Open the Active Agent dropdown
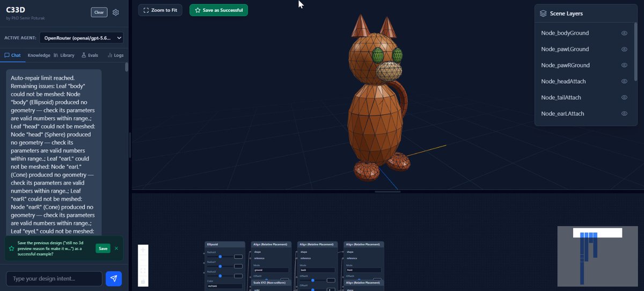Viewport: 644px width, 291px height. click(83, 38)
